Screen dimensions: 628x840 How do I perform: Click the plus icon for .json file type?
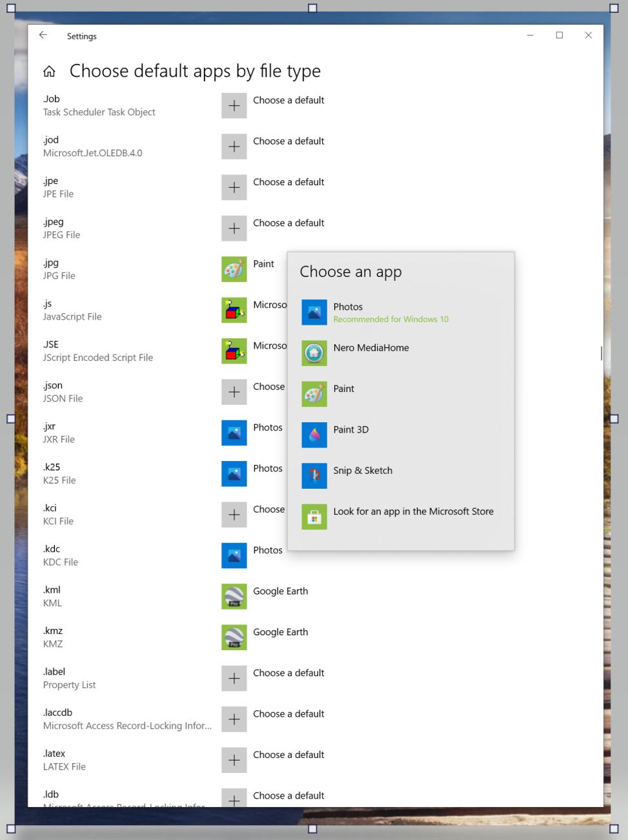point(234,392)
